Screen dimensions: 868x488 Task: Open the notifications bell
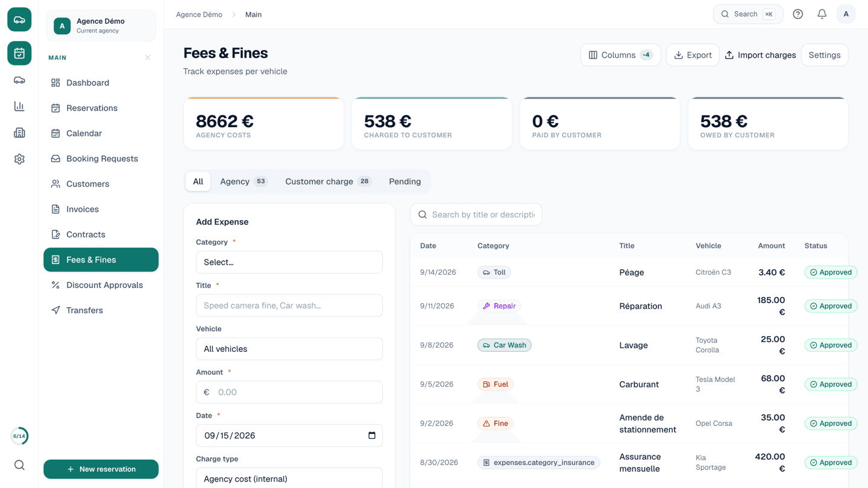822,14
